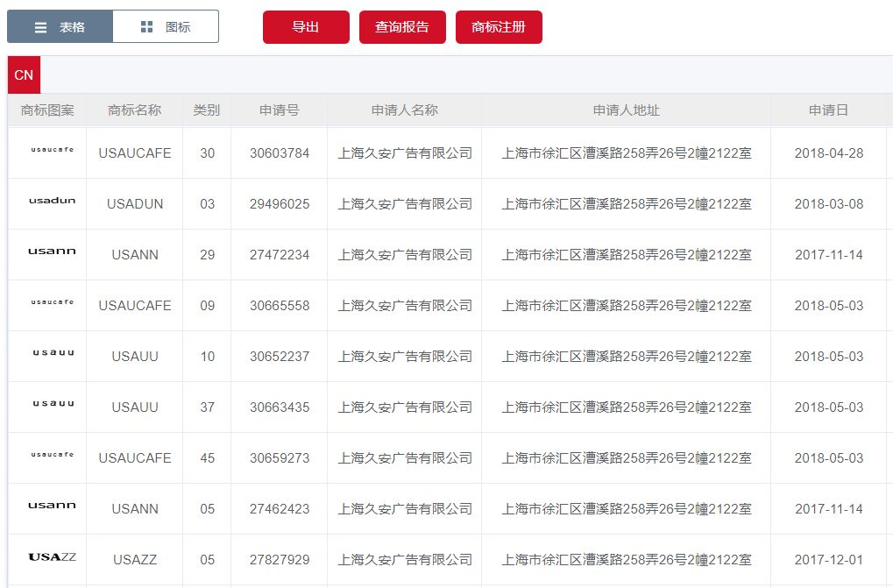
Task: Click the 申请日 column header
Action: point(828,110)
